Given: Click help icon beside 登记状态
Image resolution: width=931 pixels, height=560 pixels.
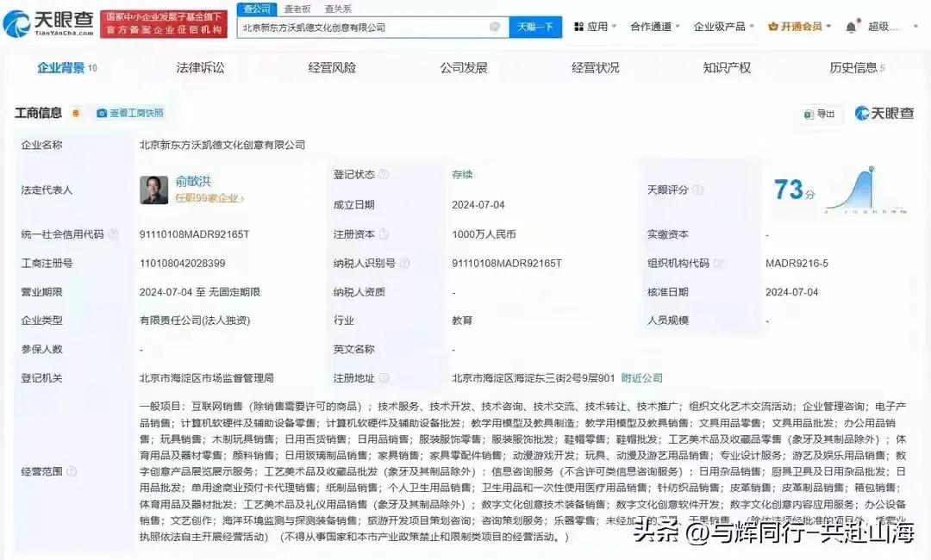Looking at the screenshot, I should pyautogui.click(x=384, y=174).
